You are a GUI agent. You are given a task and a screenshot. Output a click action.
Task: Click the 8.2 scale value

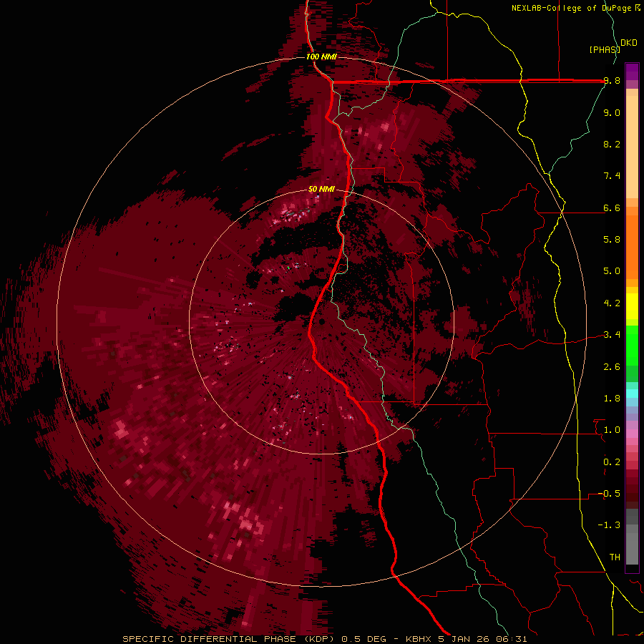612,144
